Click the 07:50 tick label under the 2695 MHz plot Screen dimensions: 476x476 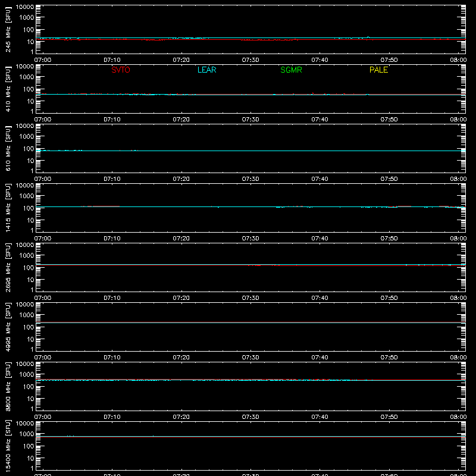(389, 298)
